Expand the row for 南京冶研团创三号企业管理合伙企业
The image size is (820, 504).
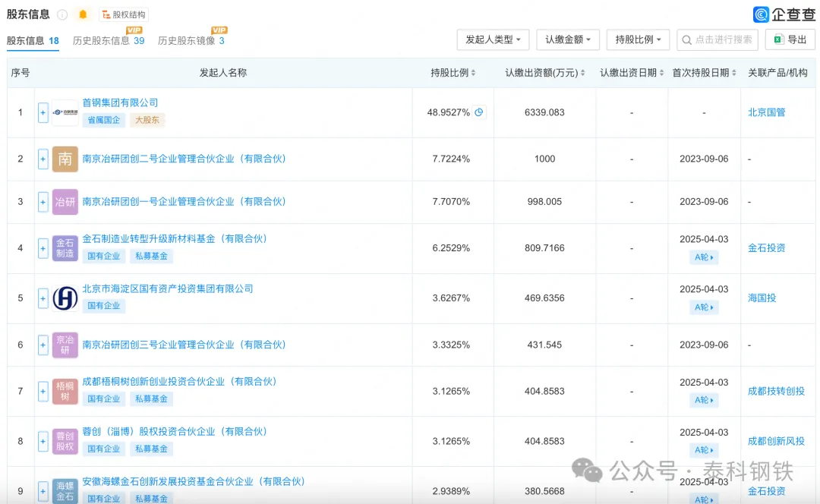(43, 345)
